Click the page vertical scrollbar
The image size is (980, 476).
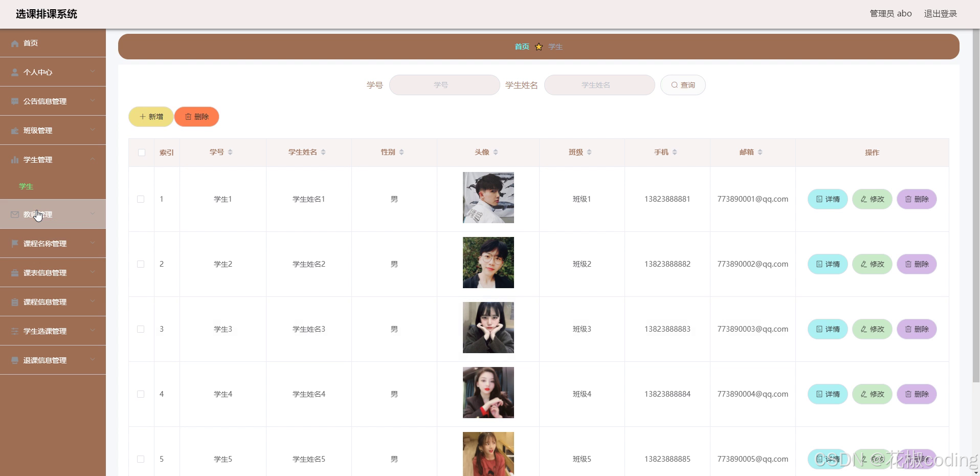tap(976, 205)
